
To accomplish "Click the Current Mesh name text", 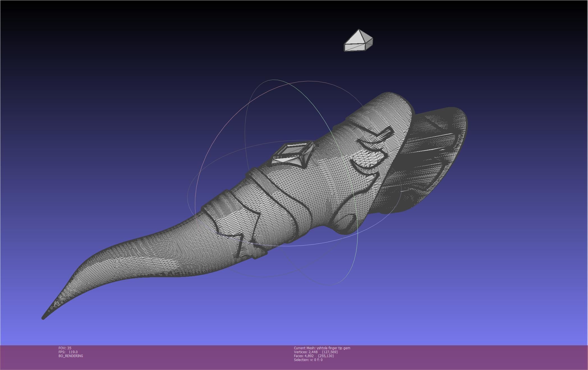I will pyautogui.click(x=322, y=348).
